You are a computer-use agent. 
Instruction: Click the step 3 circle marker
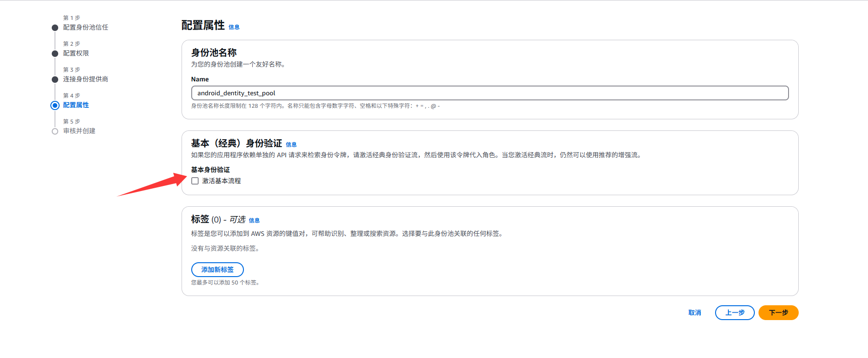55,80
